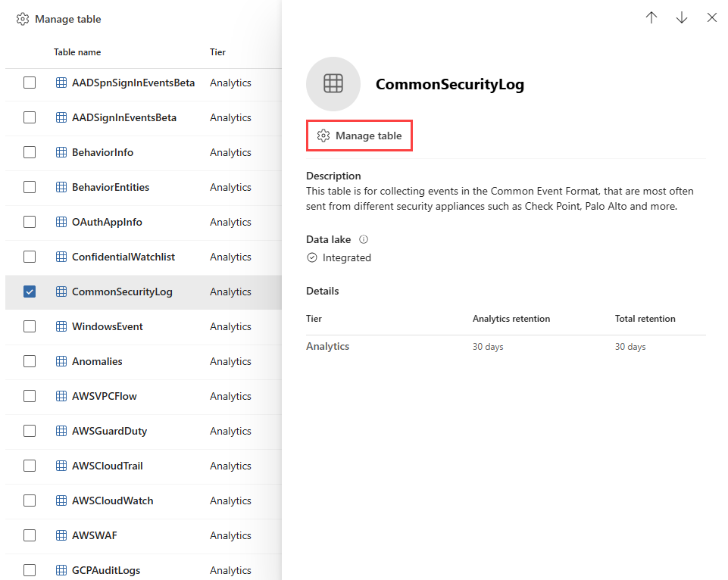
Task: Check the AADSignInEventsBeta checkbox
Action: (x=30, y=117)
